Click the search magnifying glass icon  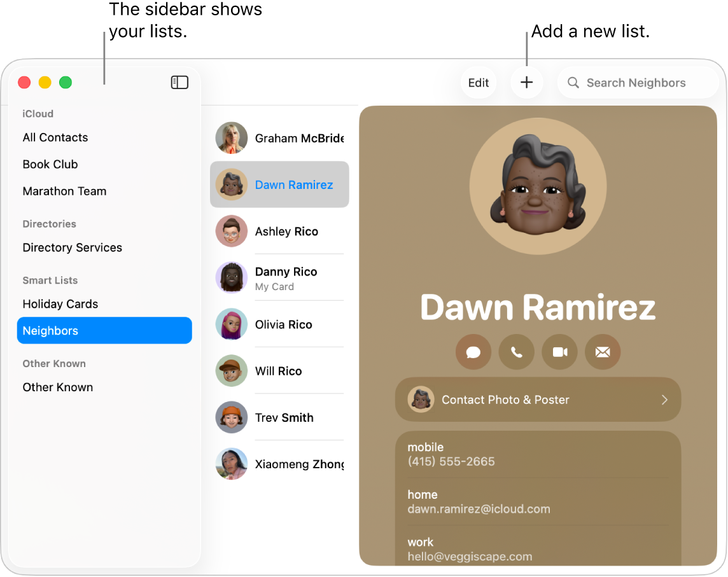[x=572, y=82]
